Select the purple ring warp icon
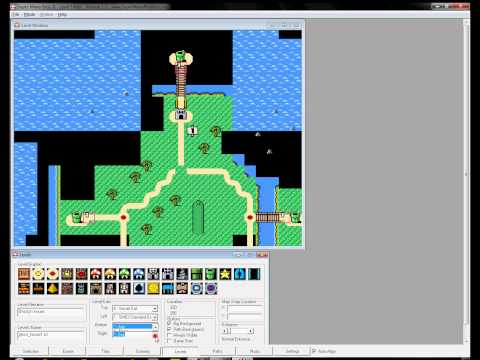This screenshot has width=480, height=360. click(x=211, y=288)
